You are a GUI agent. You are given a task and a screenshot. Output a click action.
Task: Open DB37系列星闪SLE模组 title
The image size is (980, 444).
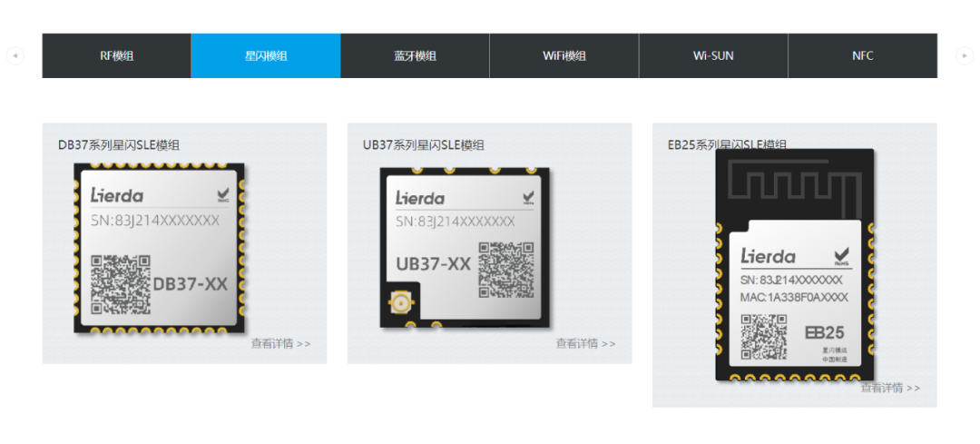(119, 145)
